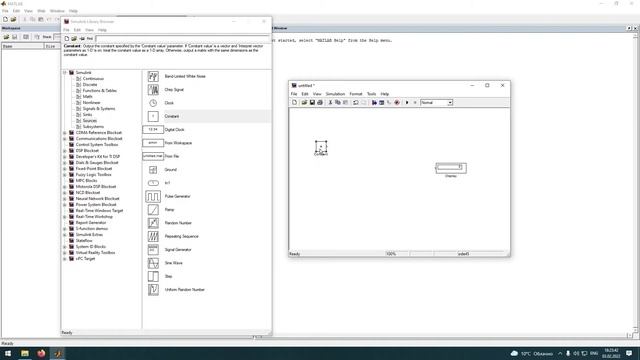Select the Random Number block icon

[x=153, y=223]
